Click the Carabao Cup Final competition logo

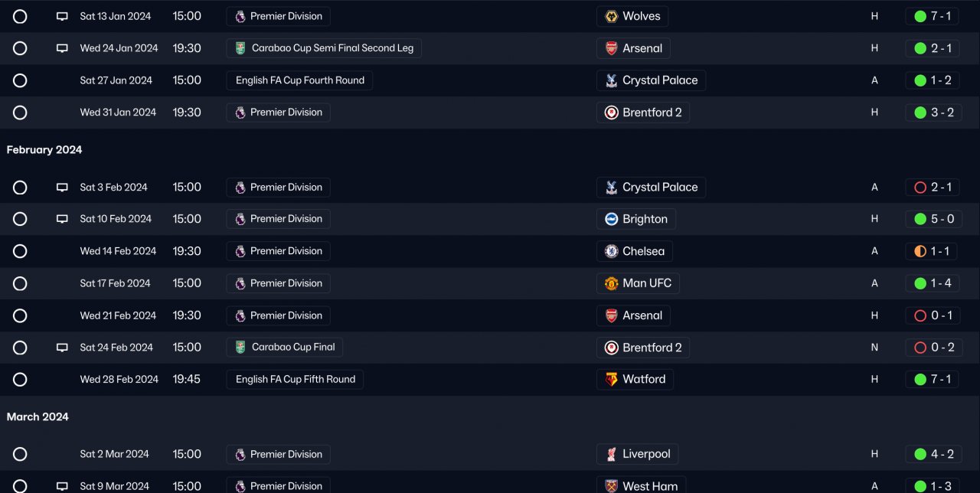(x=240, y=347)
